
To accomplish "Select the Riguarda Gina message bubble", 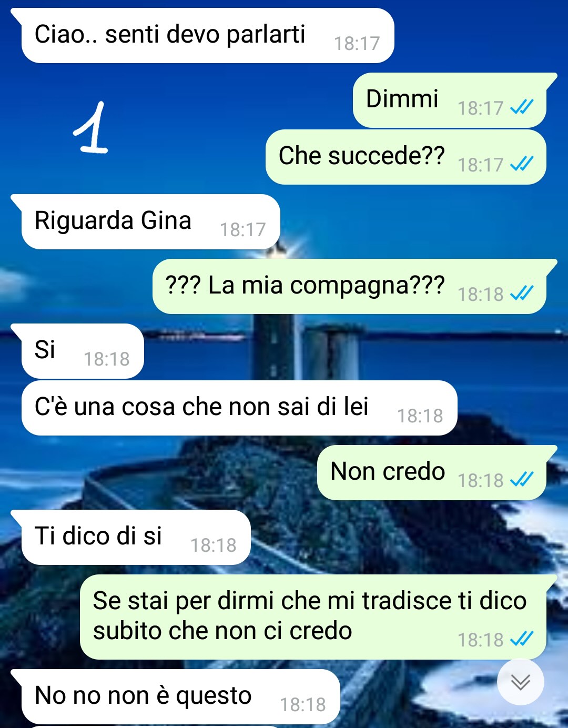I will (150, 221).
